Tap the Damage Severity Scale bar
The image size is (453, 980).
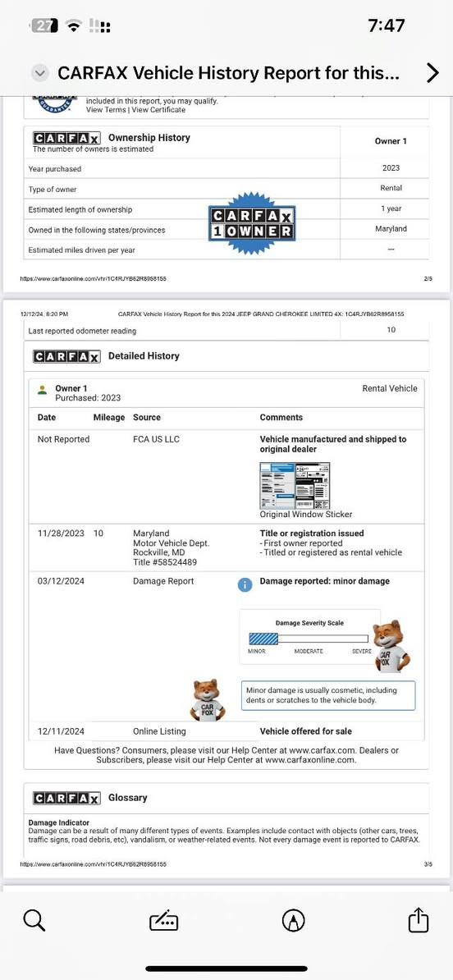point(309,639)
